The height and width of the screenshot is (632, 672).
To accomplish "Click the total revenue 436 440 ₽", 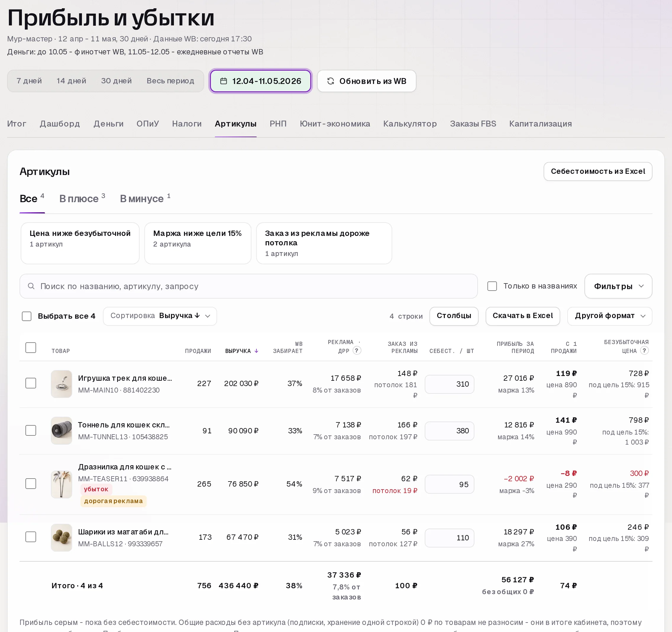I will 239,586.
